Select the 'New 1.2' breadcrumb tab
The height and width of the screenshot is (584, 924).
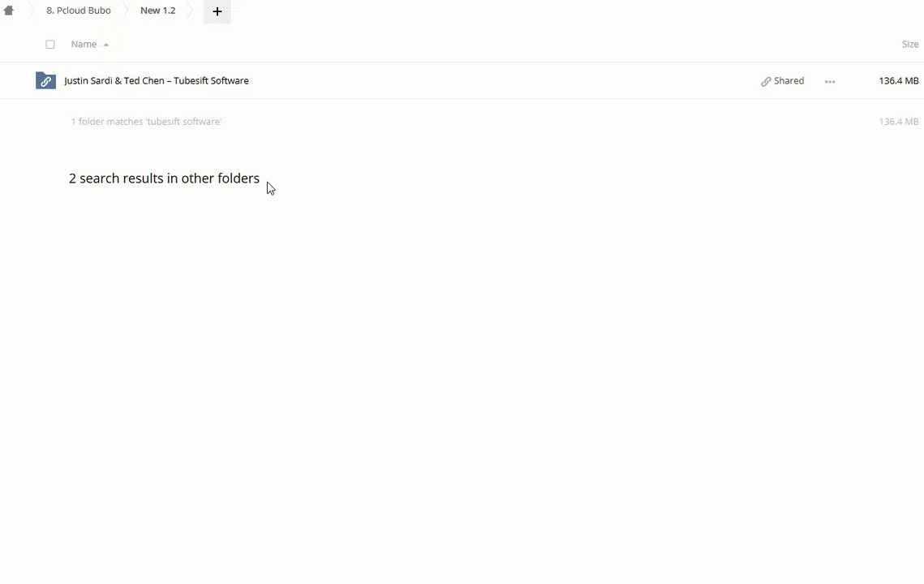pyautogui.click(x=157, y=11)
